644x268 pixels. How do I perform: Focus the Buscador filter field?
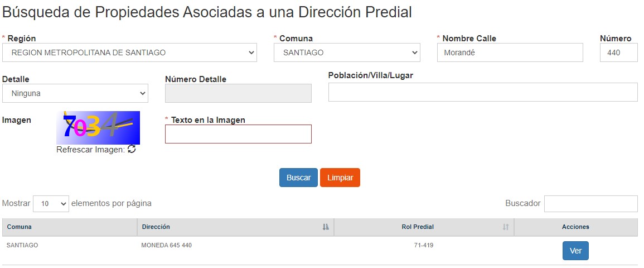[591, 203]
